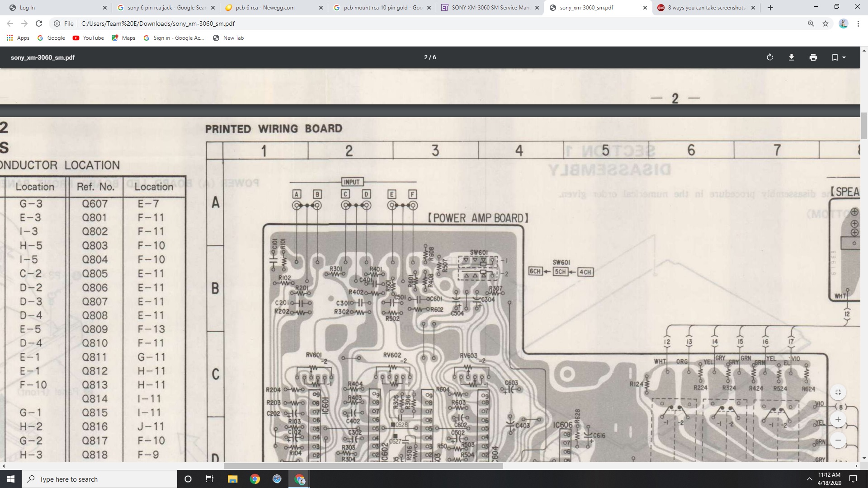Open Sign in - Google Accounts bookmark
868x488 pixels.
[174, 38]
